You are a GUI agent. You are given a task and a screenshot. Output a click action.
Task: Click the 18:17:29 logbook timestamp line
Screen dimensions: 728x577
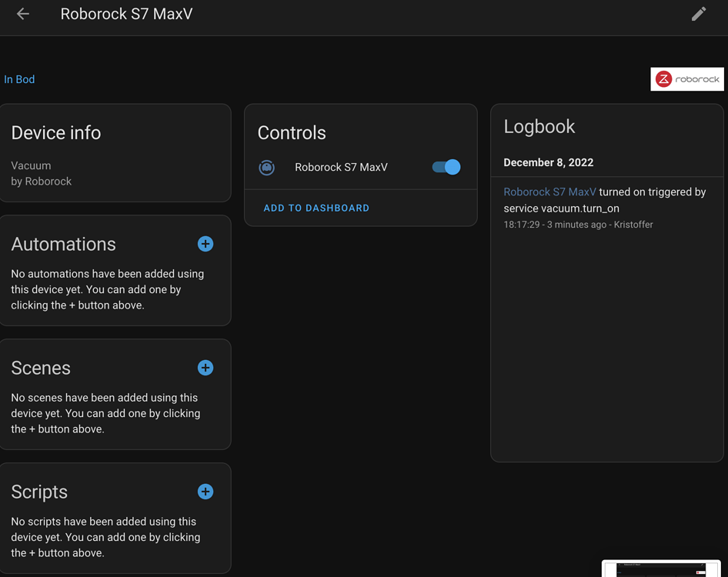coord(578,225)
